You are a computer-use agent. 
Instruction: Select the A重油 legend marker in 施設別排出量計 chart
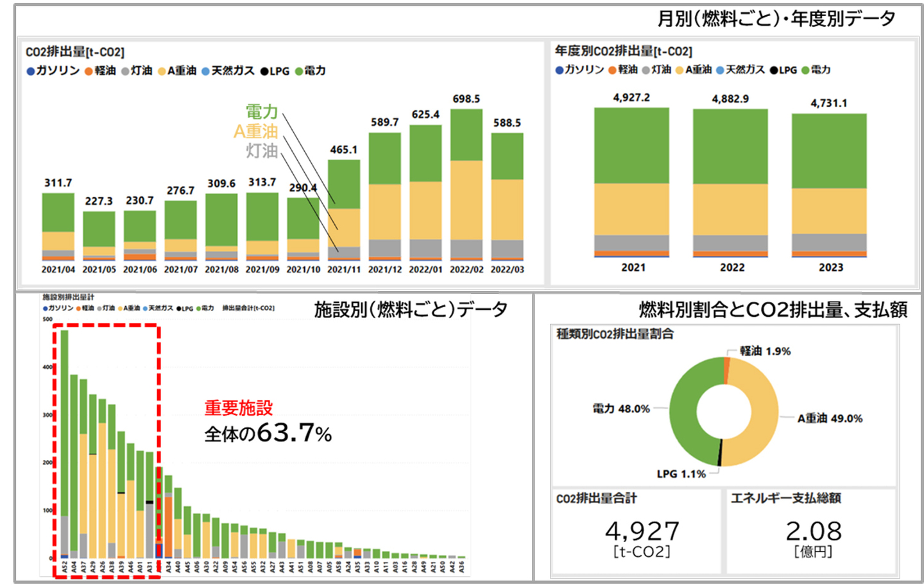tap(119, 309)
